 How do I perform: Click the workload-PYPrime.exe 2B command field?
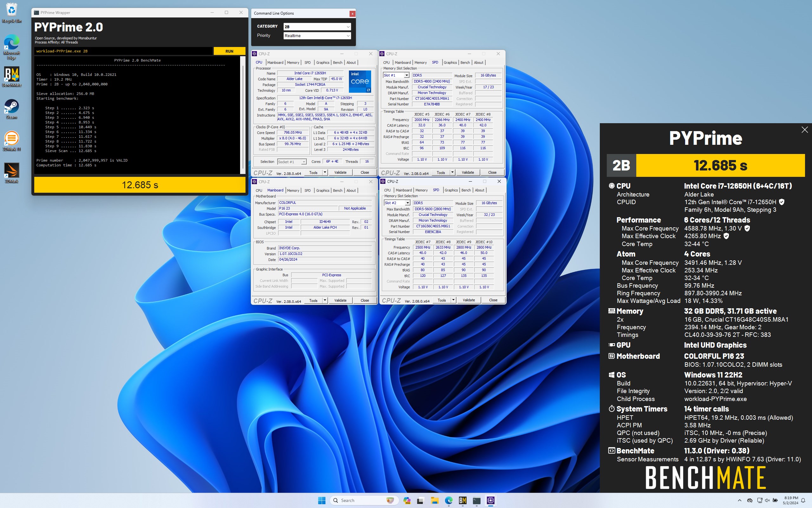[123, 51]
